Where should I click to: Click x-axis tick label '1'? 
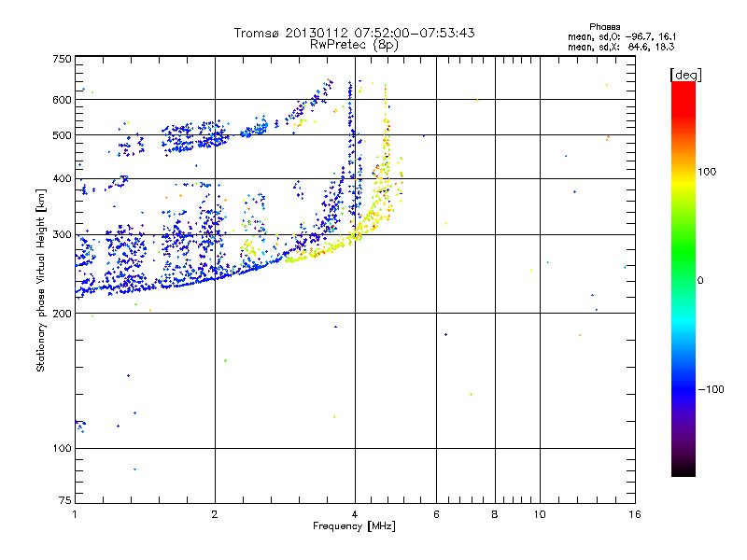(75, 514)
